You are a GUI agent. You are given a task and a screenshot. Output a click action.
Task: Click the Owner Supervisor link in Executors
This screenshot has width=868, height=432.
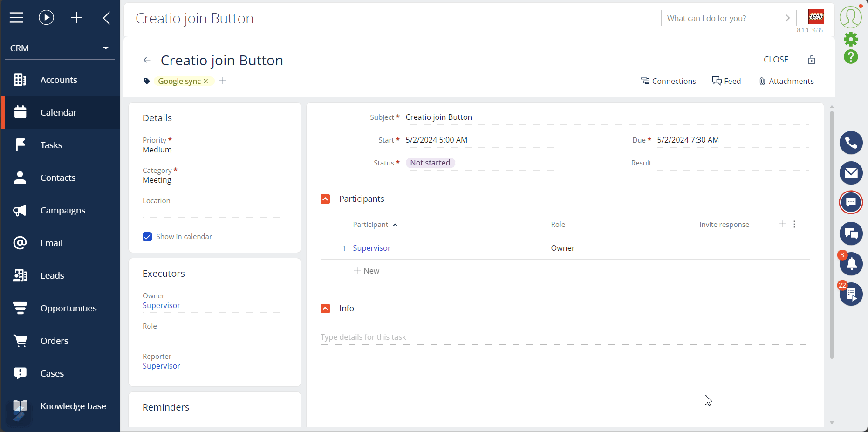point(161,305)
